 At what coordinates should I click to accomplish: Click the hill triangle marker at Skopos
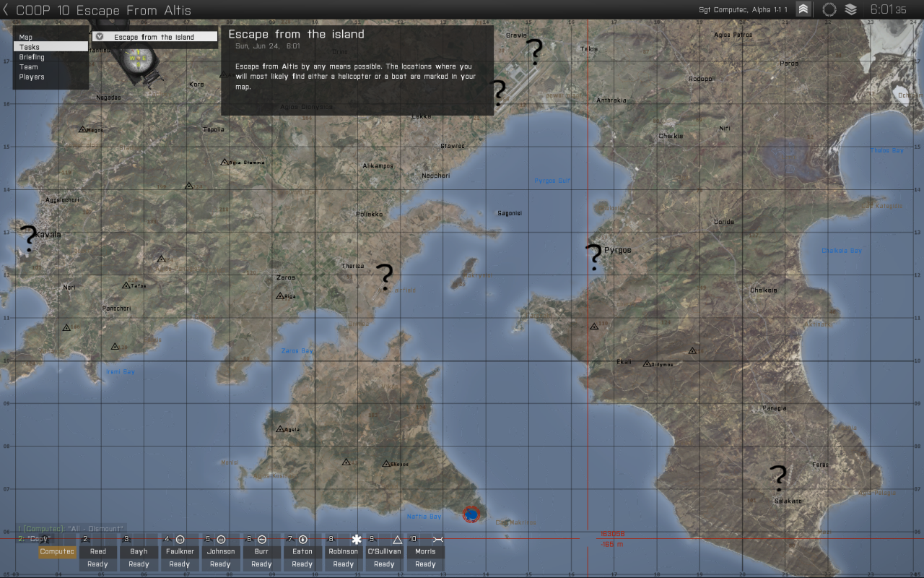click(x=385, y=464)
